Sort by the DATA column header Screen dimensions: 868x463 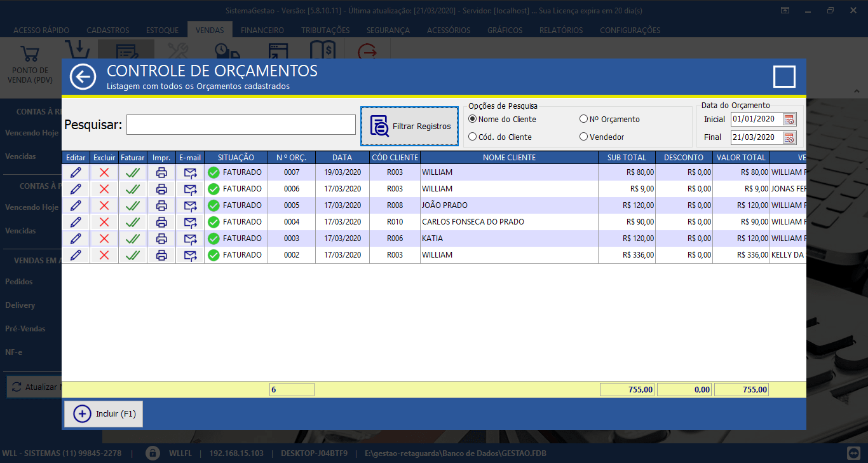pyautogui.click(x=342, y=157)
